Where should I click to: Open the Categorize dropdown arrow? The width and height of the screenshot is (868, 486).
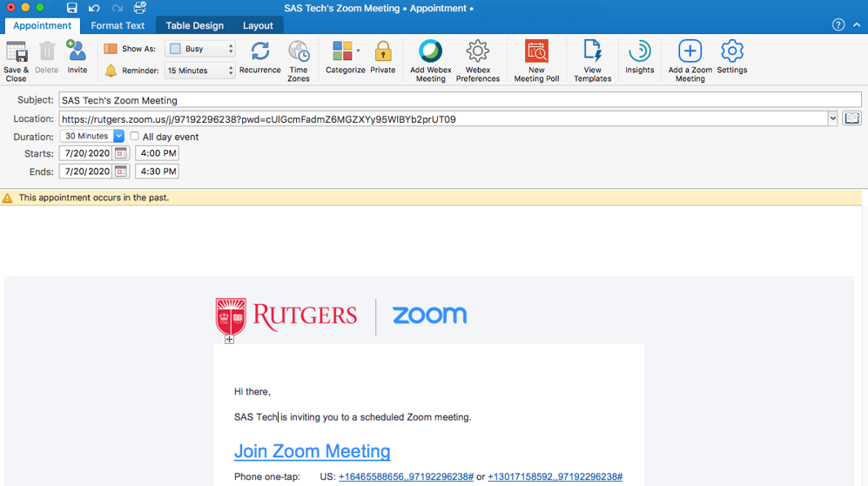[358, 51]
